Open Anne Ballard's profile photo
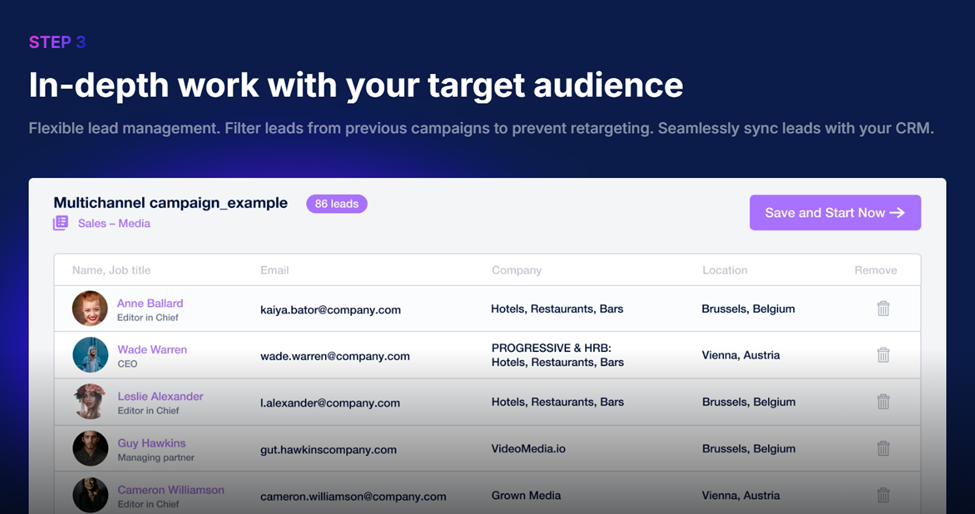 point(90,308)
